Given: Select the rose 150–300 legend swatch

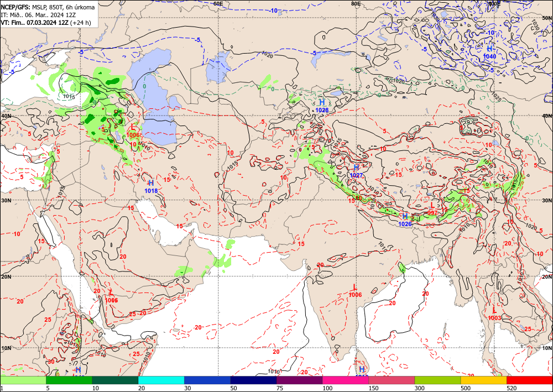Looking at the screenshot, I should [x=392, y=380].
